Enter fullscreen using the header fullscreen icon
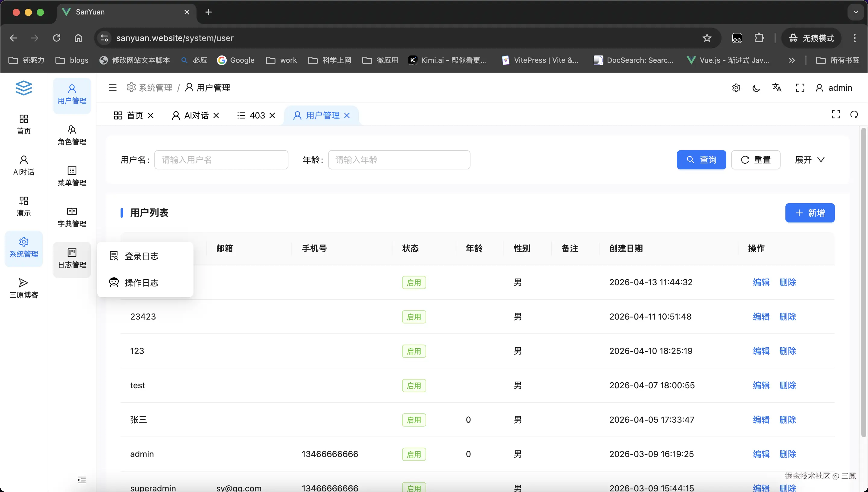The width and height of the screenshot is (868, 492). (x=800, y=87)
